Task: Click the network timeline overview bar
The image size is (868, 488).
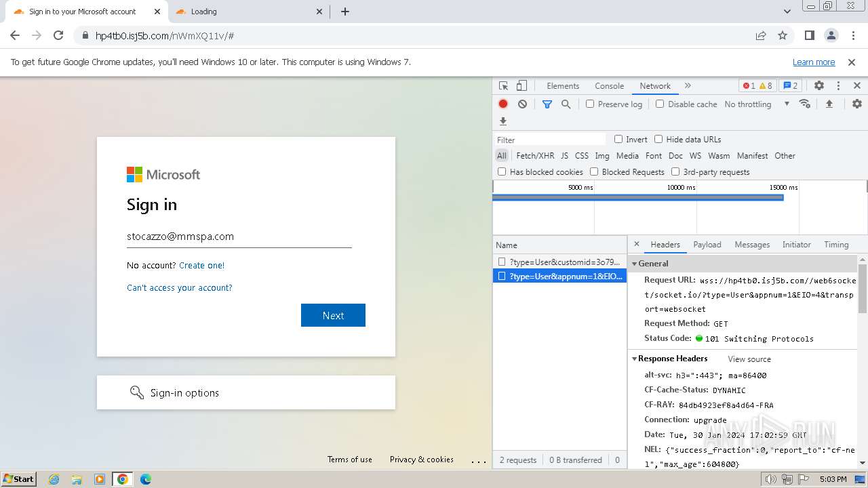Action: (638, 197)
